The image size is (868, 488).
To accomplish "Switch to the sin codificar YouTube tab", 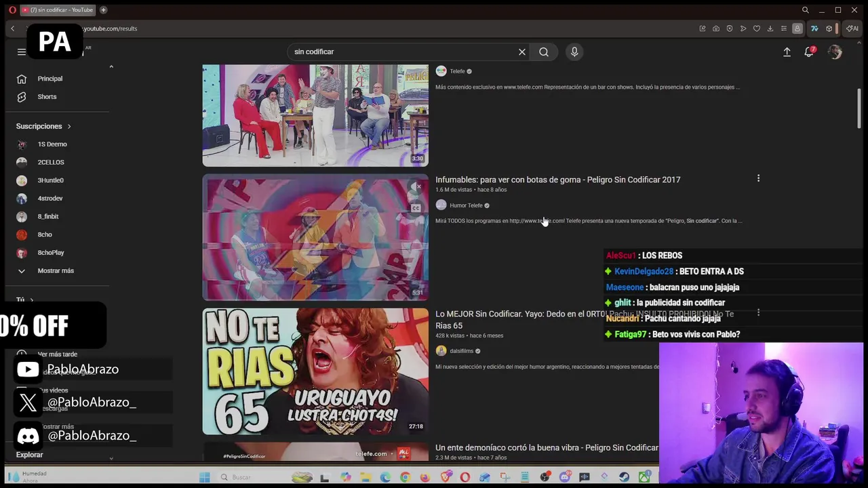I will point(58,10).
